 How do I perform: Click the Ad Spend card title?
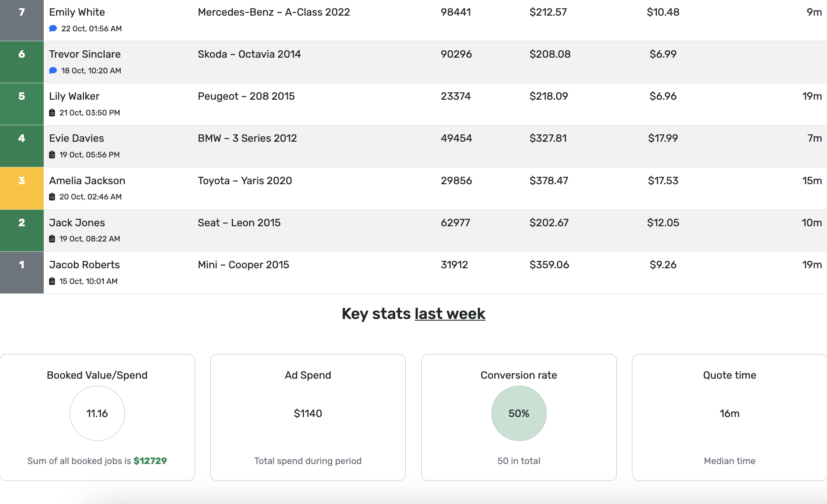pyautogui.click(x=308, y=375)
